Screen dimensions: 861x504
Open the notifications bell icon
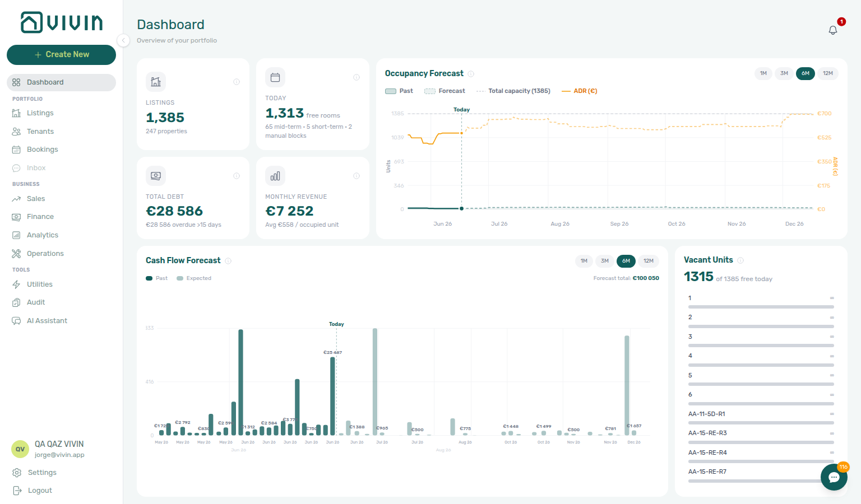click(832, 30)
